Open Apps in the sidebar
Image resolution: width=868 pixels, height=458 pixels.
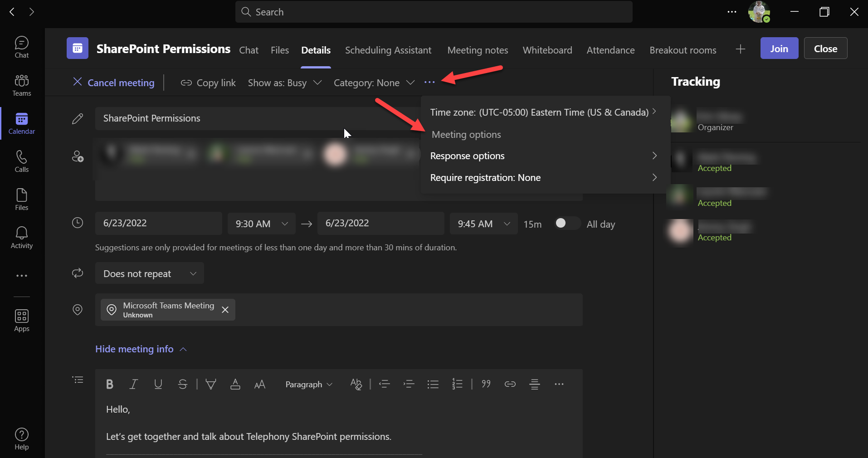(x=22, y=320)
